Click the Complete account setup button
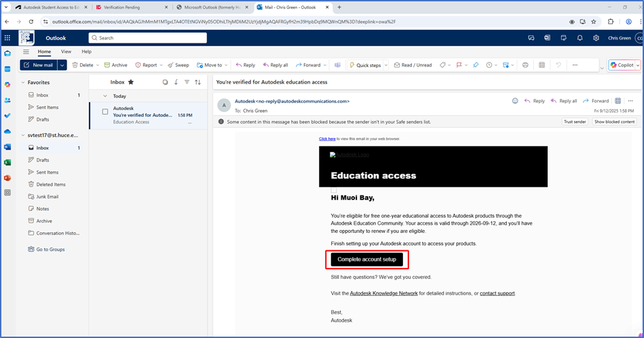The width and height of the screenshot is (644, 338). click(x=366, y=259)
